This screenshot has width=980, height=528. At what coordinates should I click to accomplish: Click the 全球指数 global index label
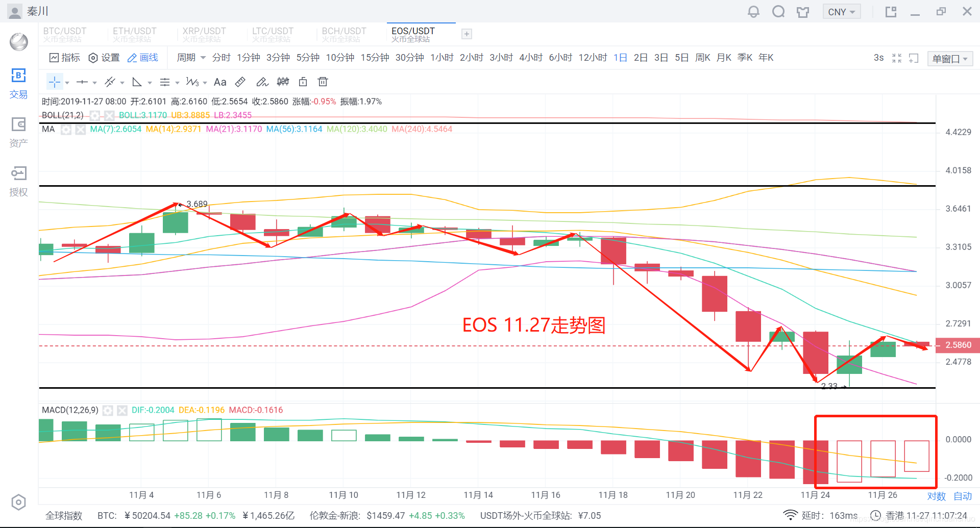coord(64,515)
